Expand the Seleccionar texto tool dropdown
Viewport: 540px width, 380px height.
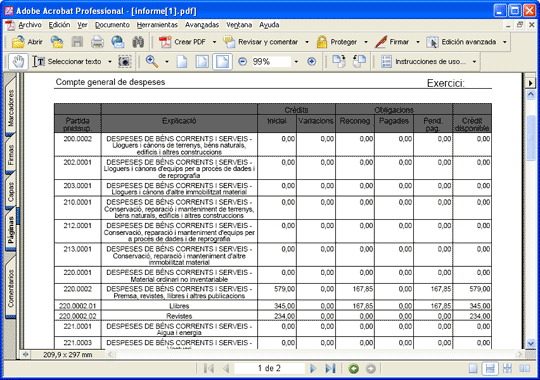110,62
